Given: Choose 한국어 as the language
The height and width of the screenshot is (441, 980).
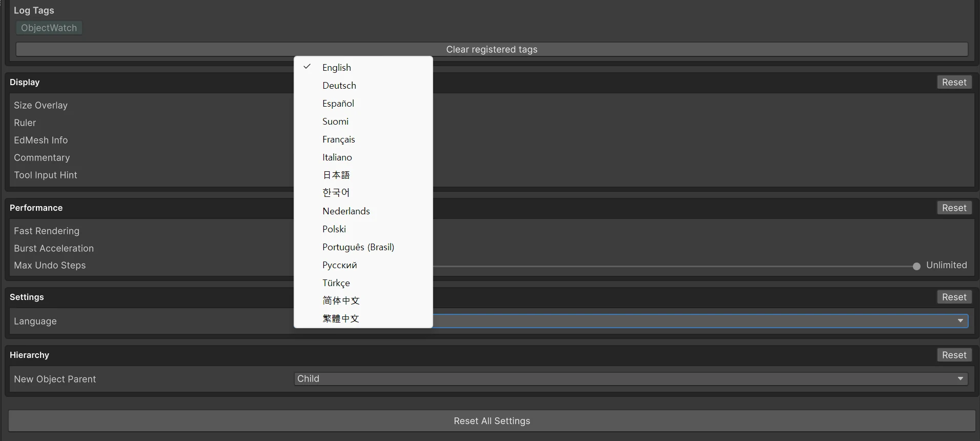Looking at the screenshot, I should (x=363, y=193).
